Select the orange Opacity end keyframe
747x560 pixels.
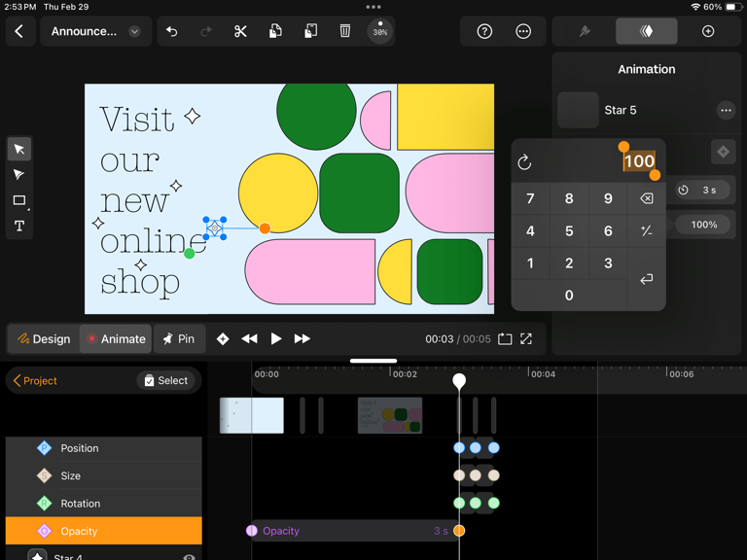459,531
